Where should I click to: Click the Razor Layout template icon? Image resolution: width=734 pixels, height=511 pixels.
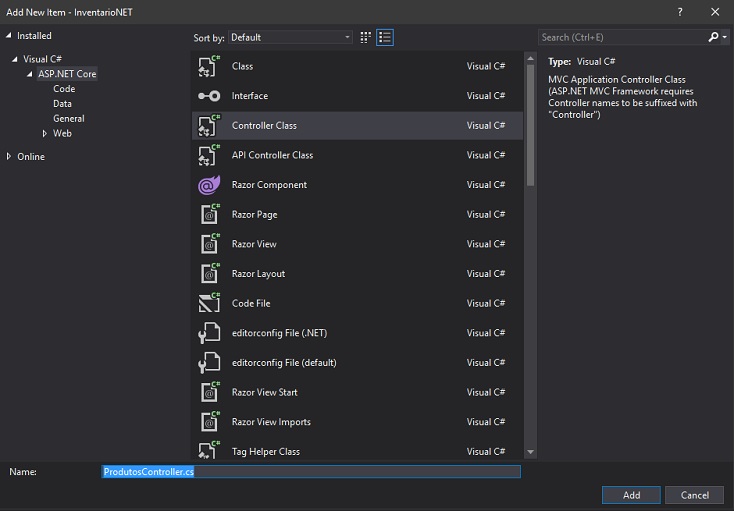tap(210, 274)
